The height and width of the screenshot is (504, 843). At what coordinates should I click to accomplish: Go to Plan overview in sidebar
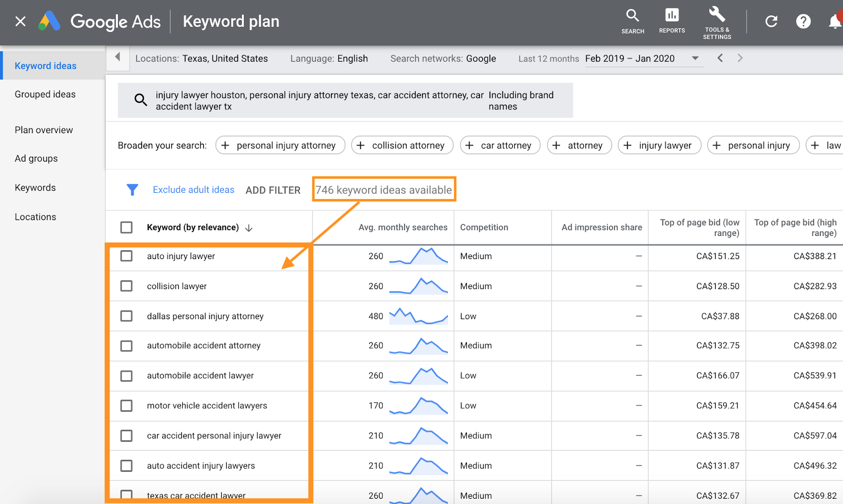pyautogui.click(x=44, y=130)
